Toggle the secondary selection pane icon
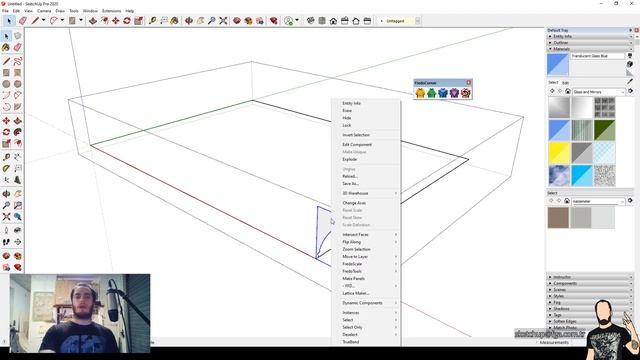640x360 pixels. pos(630,56)
